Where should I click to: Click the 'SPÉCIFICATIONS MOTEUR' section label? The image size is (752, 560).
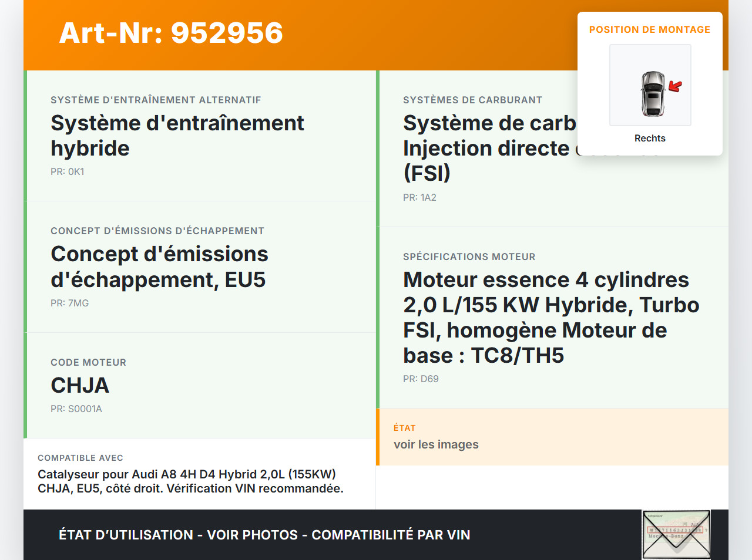[469, 257]
